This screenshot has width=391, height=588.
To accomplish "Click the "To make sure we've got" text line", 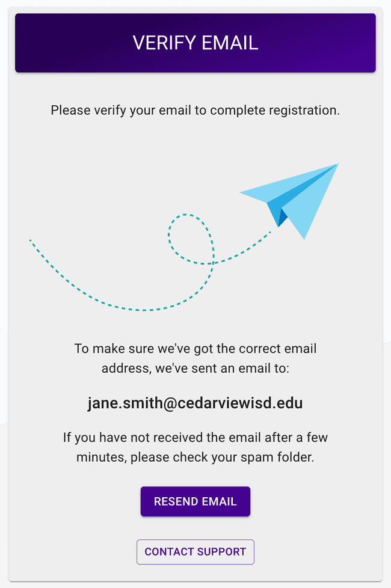I will click(x=195, y=349).
